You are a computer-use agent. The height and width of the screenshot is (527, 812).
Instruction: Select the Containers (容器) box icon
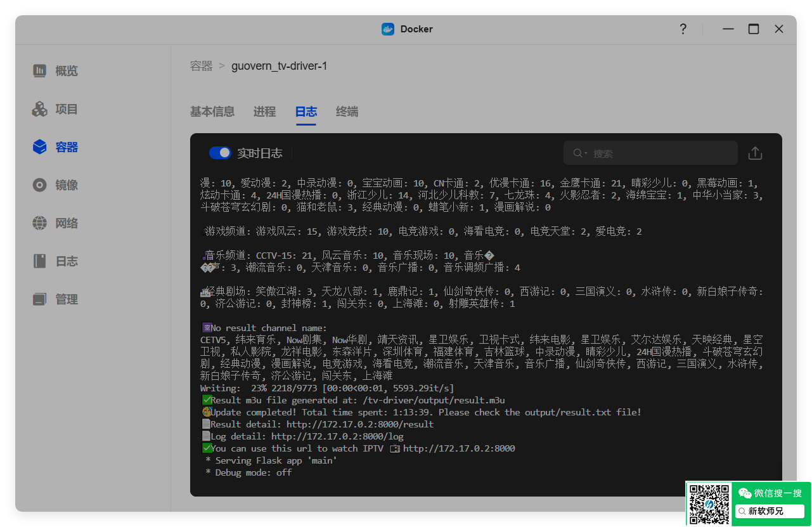40,147
